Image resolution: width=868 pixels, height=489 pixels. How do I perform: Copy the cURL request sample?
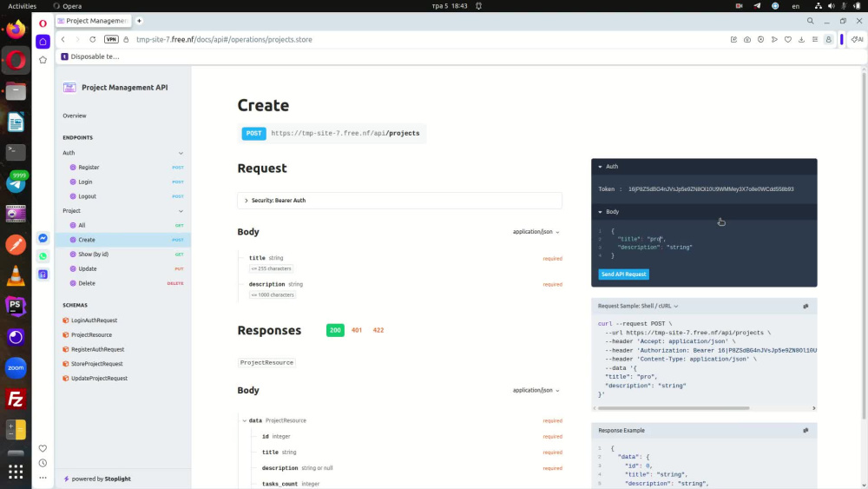806,307
